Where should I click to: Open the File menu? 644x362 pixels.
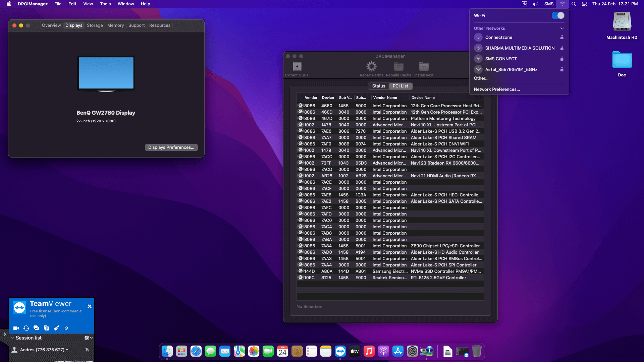point(58,4)
